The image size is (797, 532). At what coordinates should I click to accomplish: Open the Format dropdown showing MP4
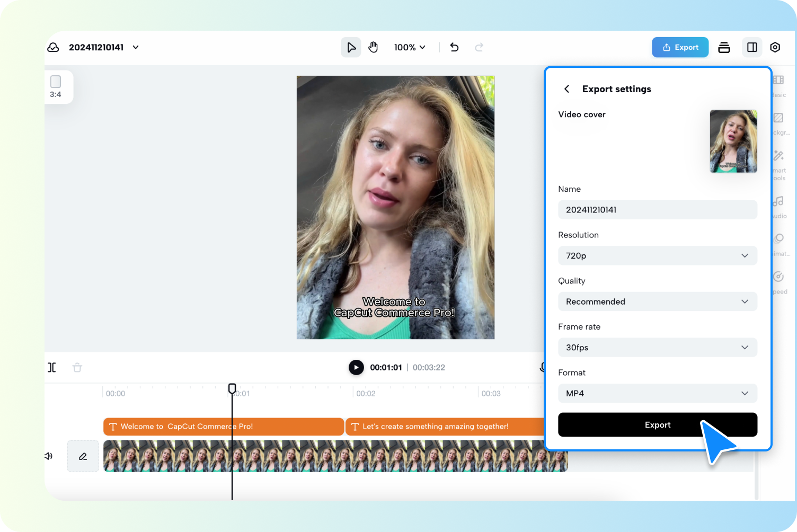click(x=658, y=393)
